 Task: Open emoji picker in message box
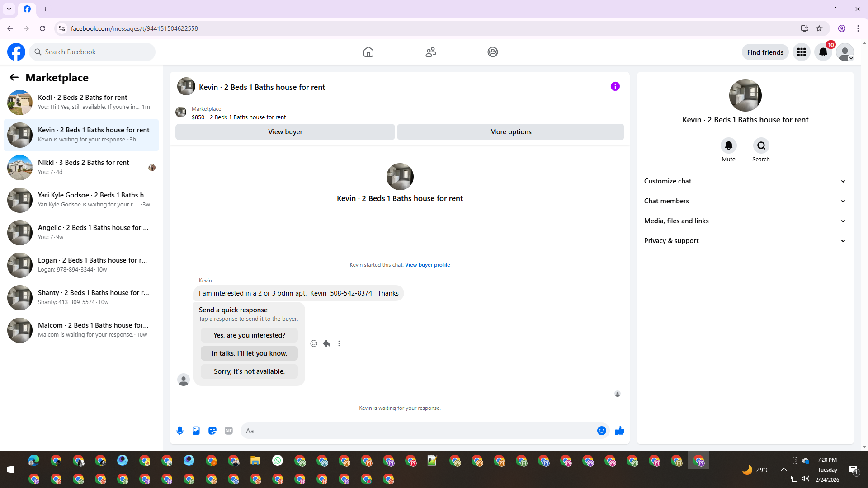pyautogui.click(x=601, y=431)
